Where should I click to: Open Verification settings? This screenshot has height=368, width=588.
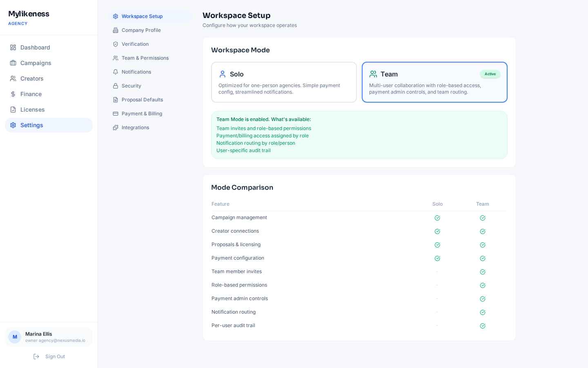pos(150,44)
